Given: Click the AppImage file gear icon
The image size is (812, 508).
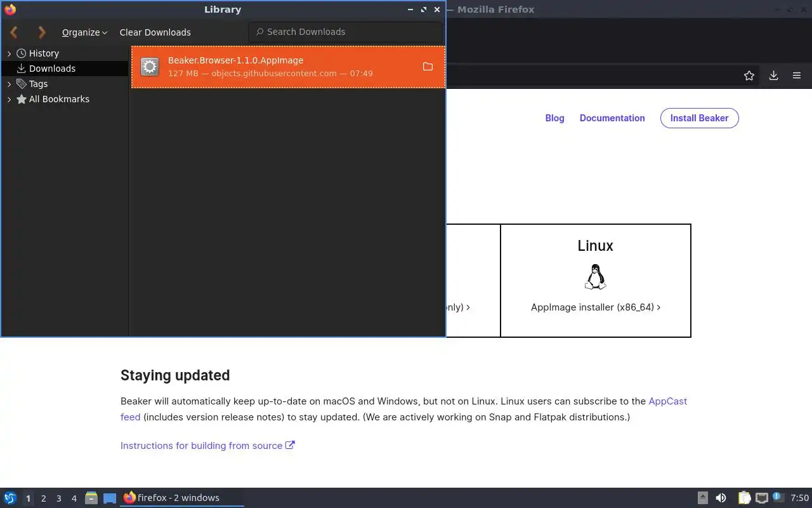Looking at the screenshot, I should pyautogui.click(x=150, y=66).
